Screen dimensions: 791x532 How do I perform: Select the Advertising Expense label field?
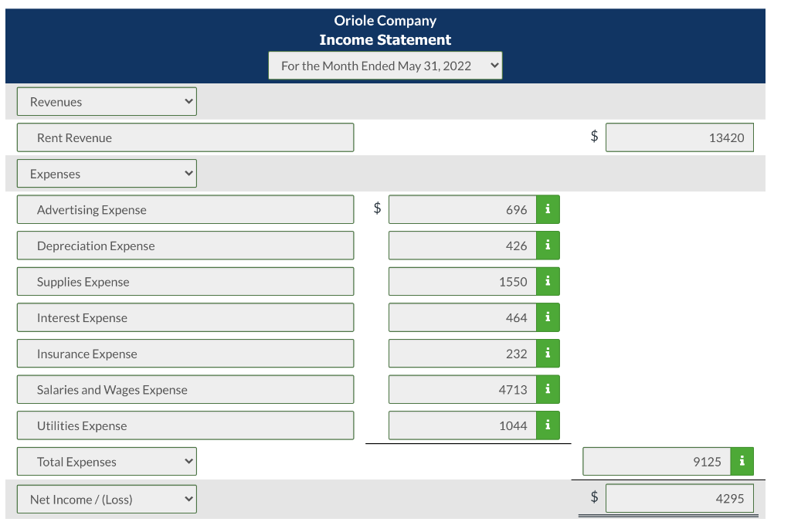185,209
